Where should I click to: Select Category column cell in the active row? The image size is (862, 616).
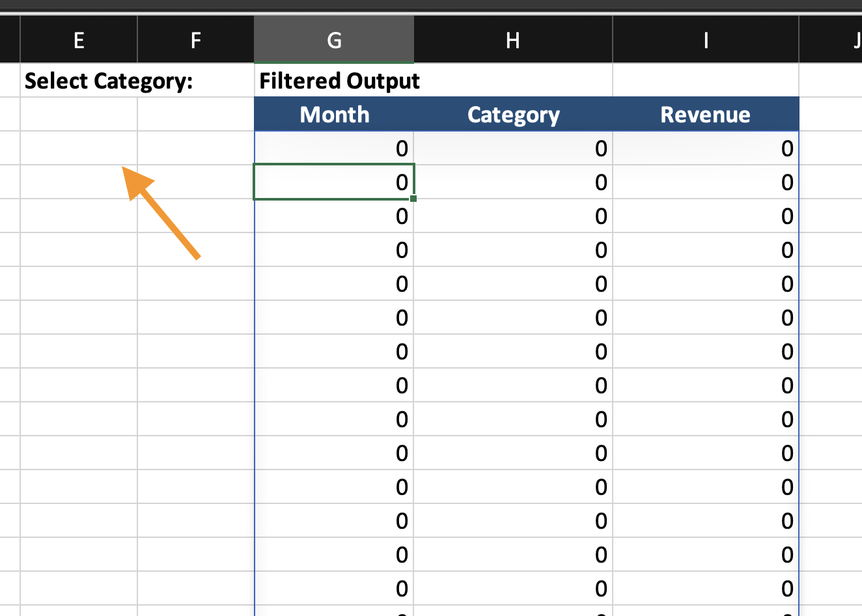coord(513,182)
